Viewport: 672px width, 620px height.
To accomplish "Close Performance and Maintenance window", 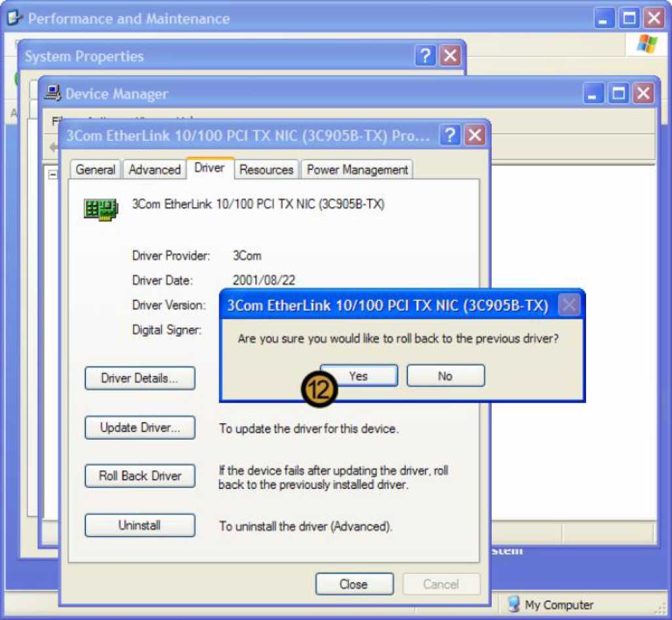I will 654,18.
